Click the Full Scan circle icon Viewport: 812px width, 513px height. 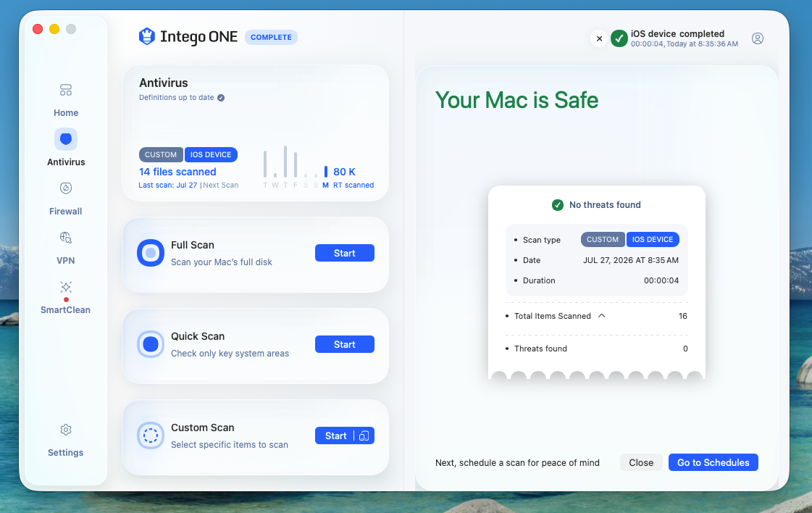pyautogui.click(x=151, y=253)
